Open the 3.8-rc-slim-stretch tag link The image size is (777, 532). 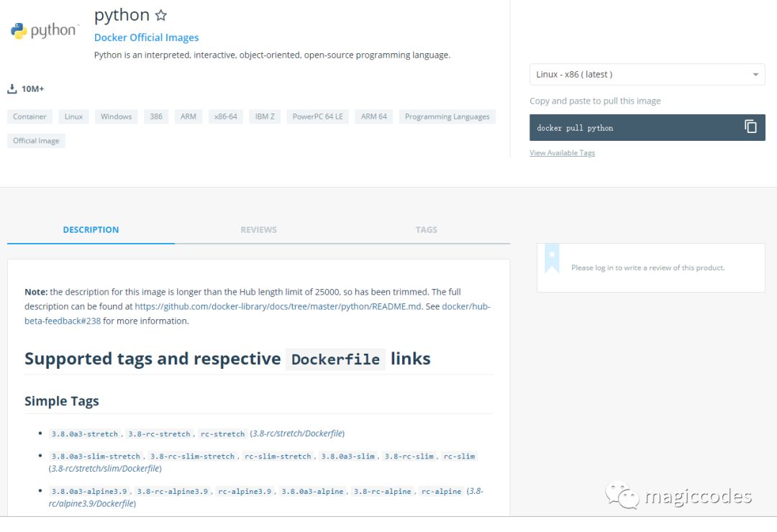(192, 457)
